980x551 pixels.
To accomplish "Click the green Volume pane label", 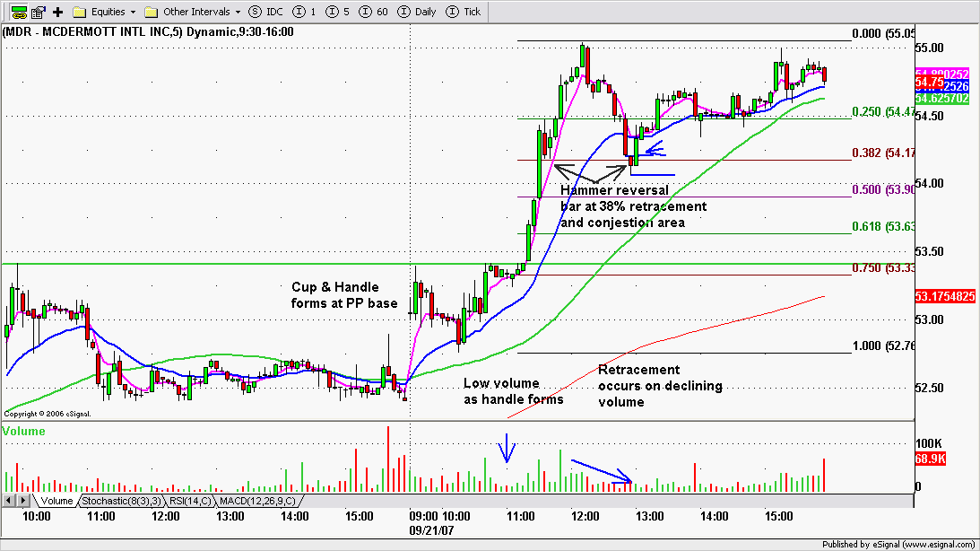I will [x=23, y=431].
